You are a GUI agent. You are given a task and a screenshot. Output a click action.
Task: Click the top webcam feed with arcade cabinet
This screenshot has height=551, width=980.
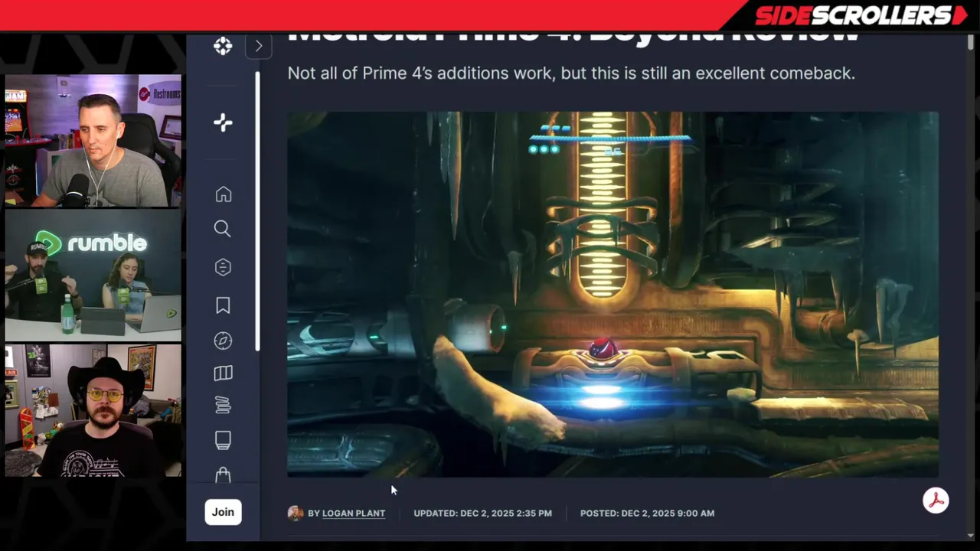coord(93,141)
